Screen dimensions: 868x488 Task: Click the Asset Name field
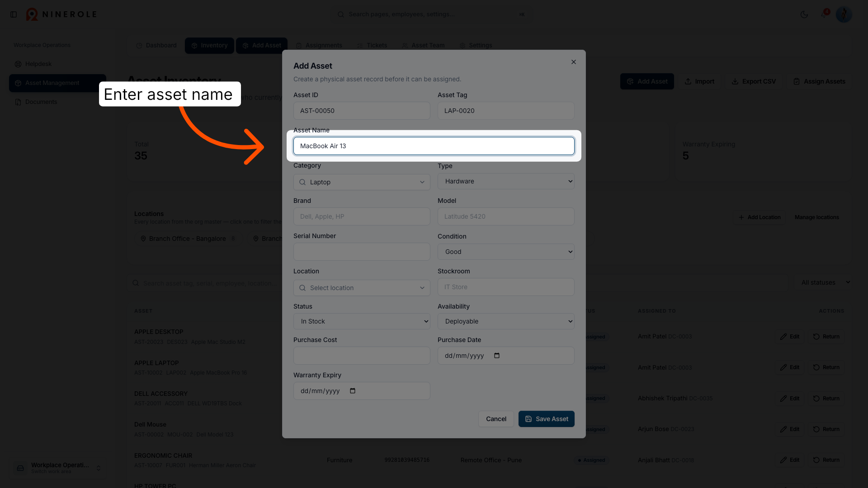click(x=434, y=146)
